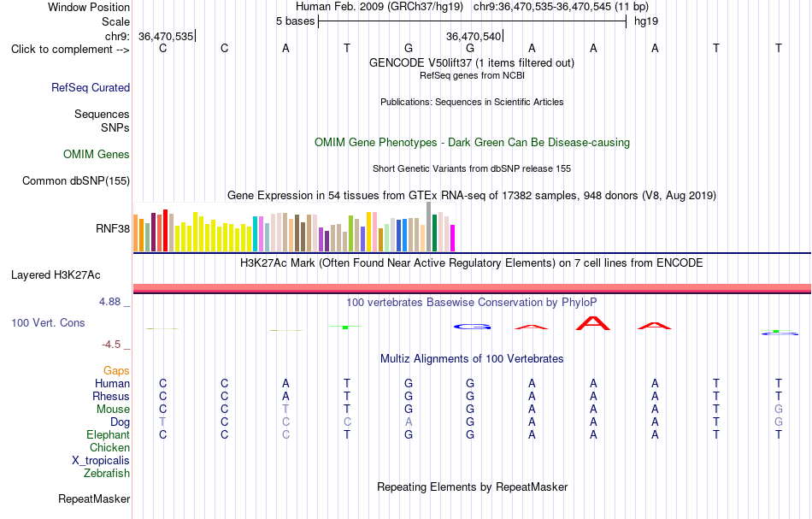Select the Elephant species label
This screenshot has height=519, width=812.
[x=109, y=434]
